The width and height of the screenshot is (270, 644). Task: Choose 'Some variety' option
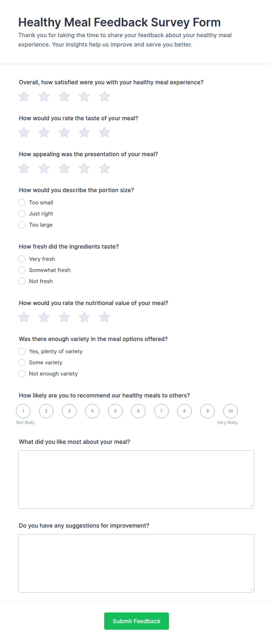[22, 362]
